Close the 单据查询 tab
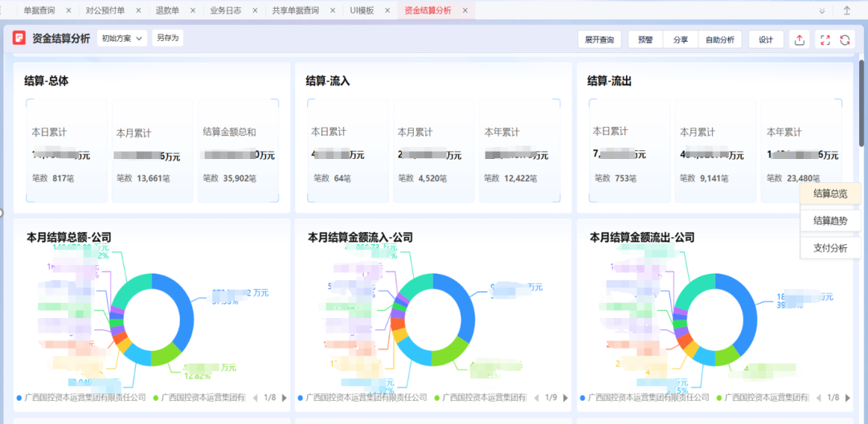Screen dimensions: 868x424 pos(68,10)
